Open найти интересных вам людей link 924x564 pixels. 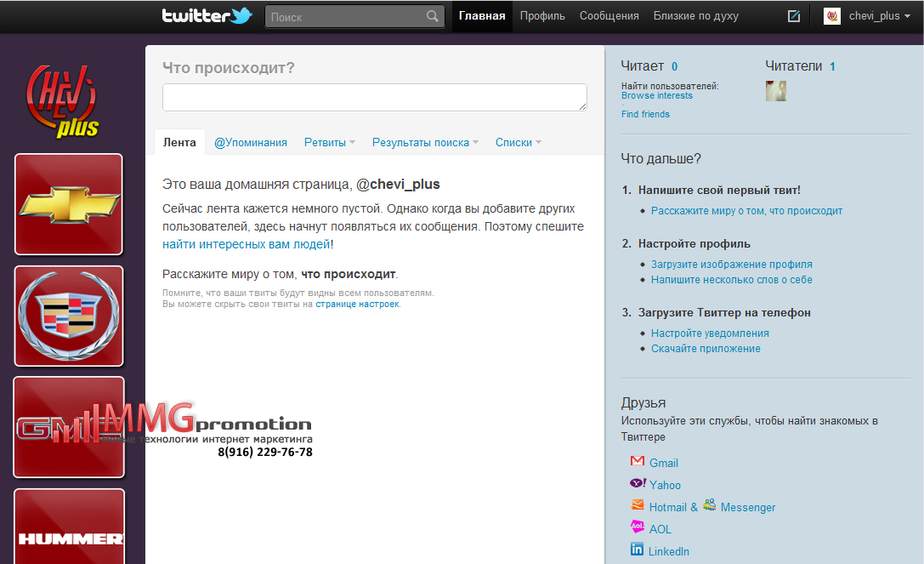click(247, 244)
